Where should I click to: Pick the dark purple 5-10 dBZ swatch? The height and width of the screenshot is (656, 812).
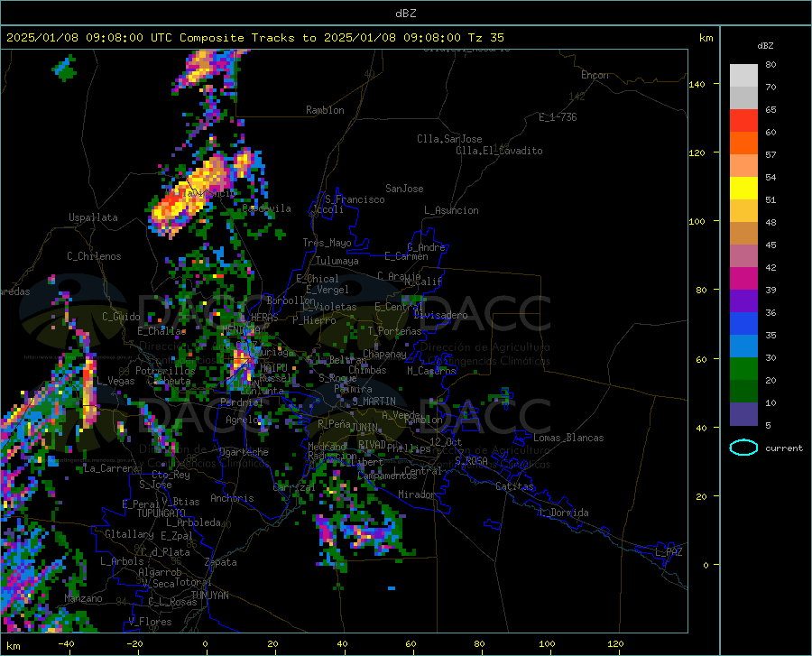pyautogui.click(x=743, y=413)
